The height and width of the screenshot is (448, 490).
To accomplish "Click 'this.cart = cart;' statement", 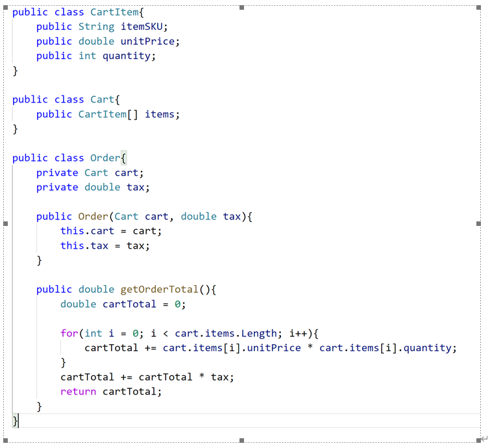I will tap(111, 231).
